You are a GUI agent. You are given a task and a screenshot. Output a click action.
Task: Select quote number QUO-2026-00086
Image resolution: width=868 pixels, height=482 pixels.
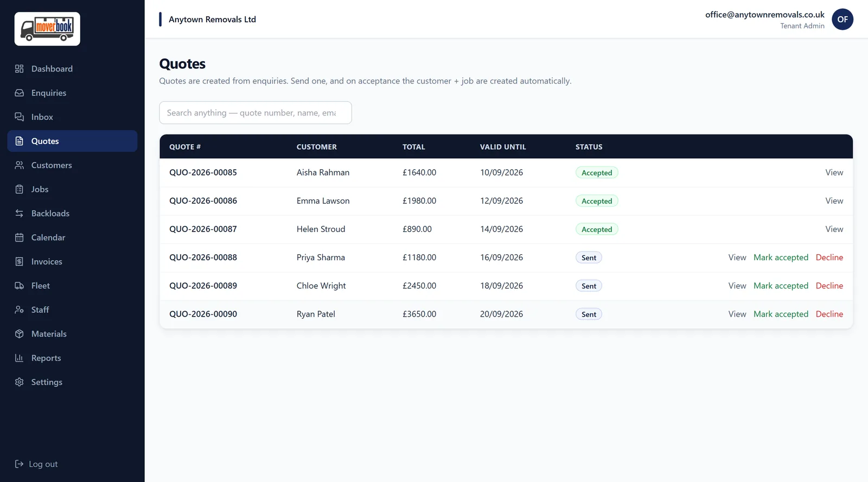[x=203, y=201]
